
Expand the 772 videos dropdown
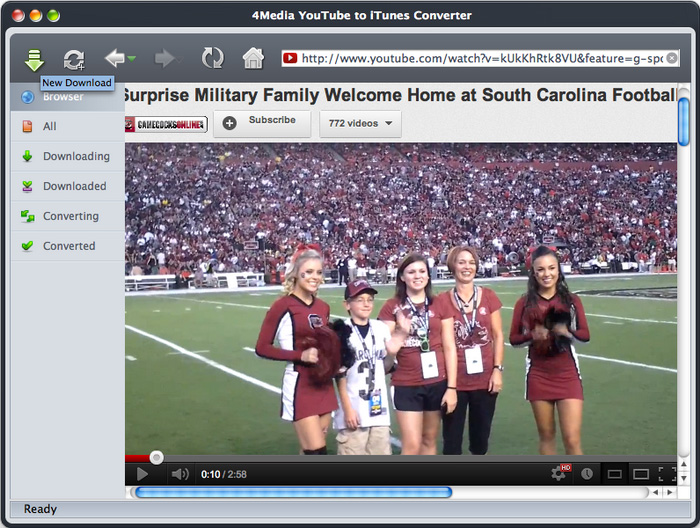(x=360, y=123)
